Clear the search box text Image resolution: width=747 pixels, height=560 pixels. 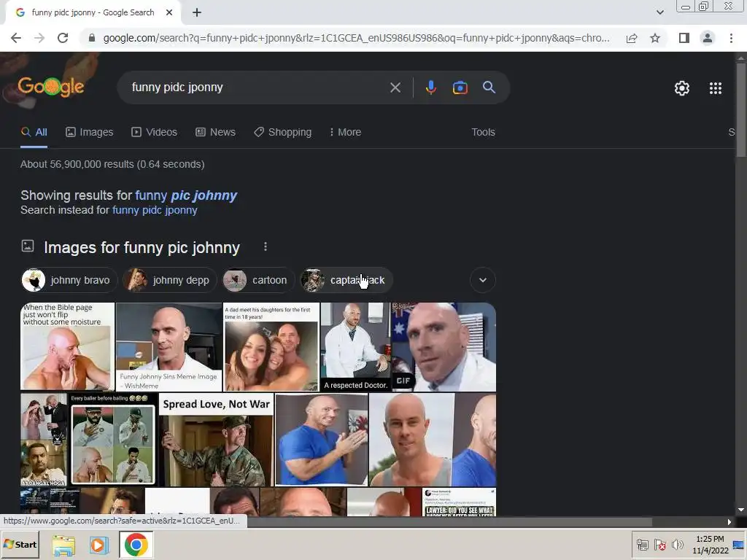click(x=395, y=87)
